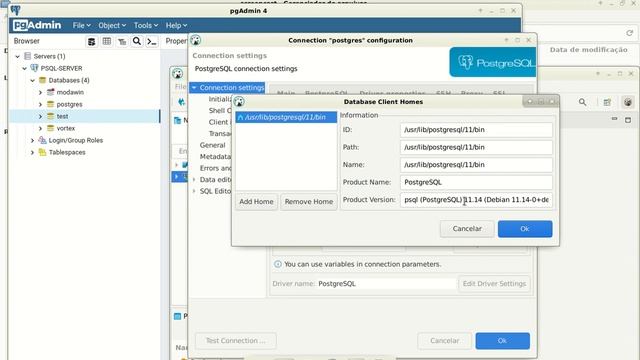Click the Test Connection button
Image resolution: width=640 pixels, height=360 pixels.
pos(236,340)
